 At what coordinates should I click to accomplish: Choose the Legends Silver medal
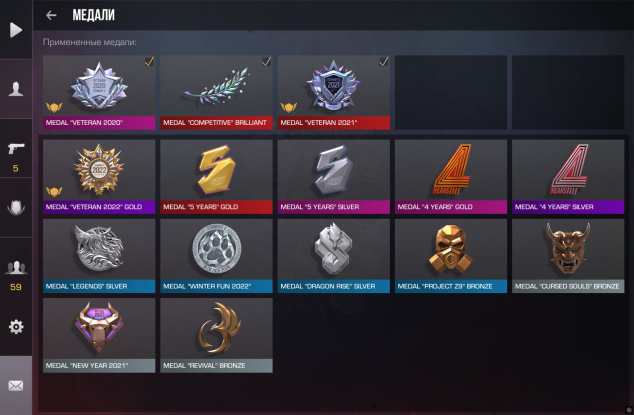coord(99,256)
